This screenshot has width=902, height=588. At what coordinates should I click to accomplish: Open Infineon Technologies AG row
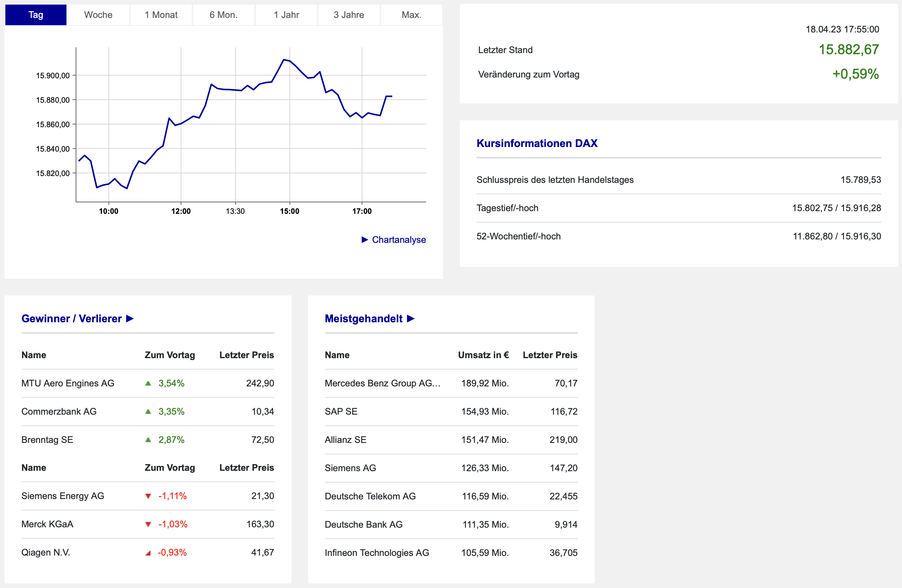coord(377,552)
